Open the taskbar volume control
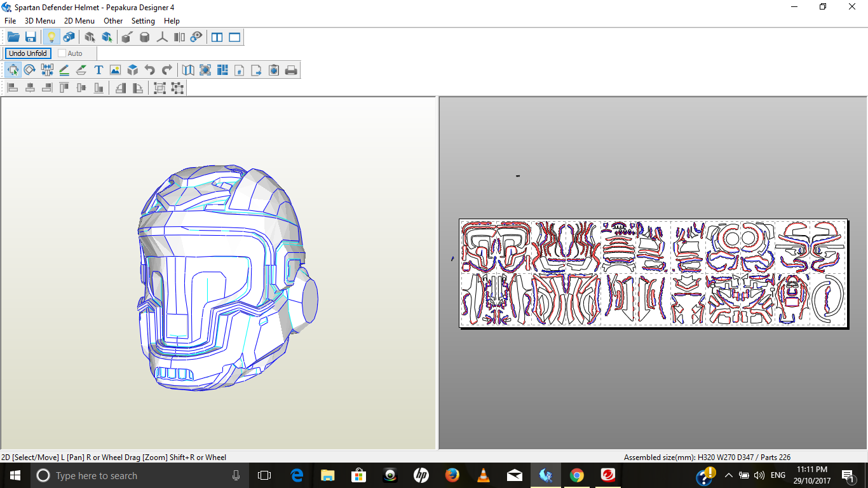 click(759, 475)
